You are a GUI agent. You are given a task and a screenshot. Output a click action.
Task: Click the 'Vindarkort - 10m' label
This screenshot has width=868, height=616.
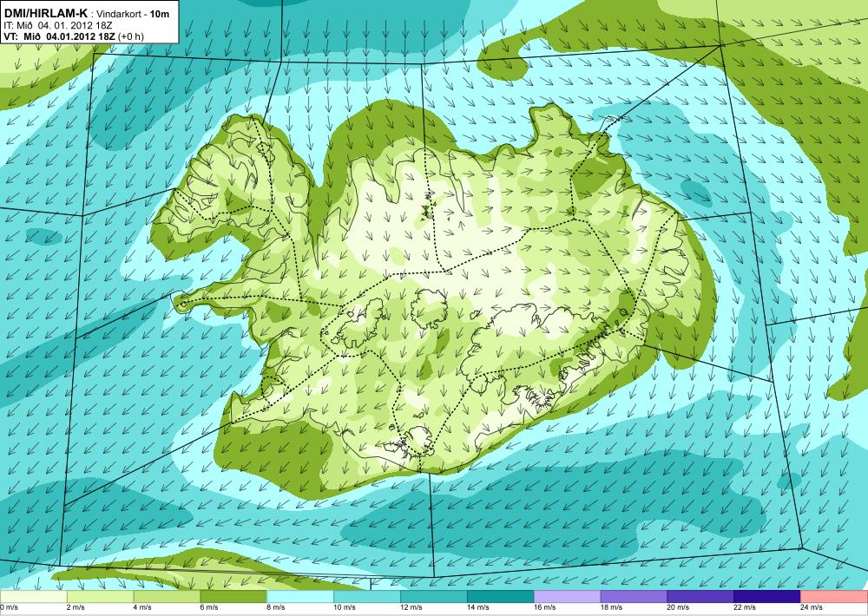click(134, 15)
